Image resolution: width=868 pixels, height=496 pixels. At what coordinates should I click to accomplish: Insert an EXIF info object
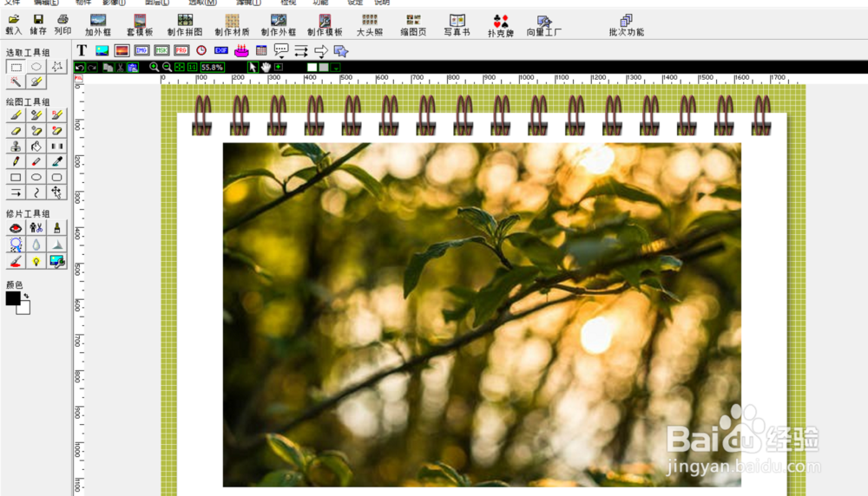[221, 51]
